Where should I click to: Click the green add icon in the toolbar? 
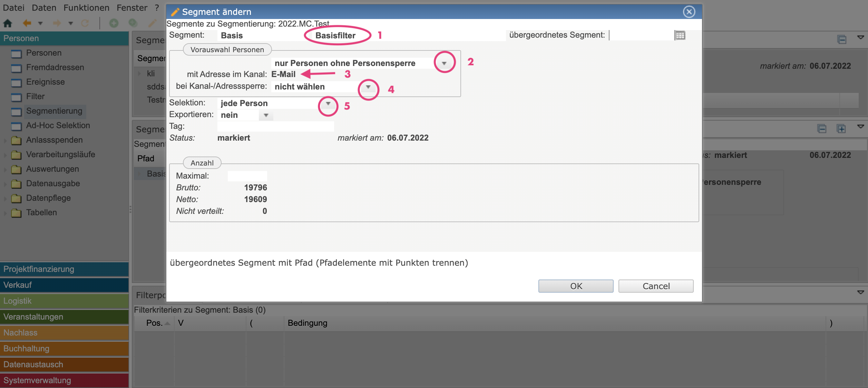tap(114, 23)
